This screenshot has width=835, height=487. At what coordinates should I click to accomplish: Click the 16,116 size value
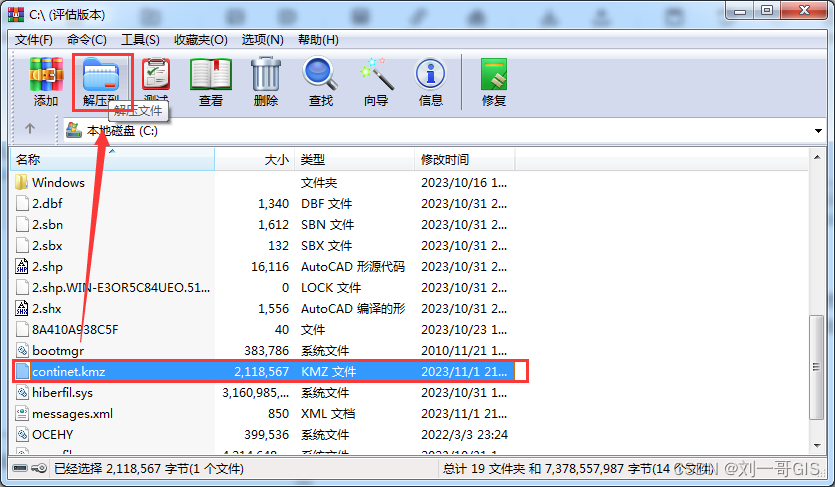pos(270,266)
